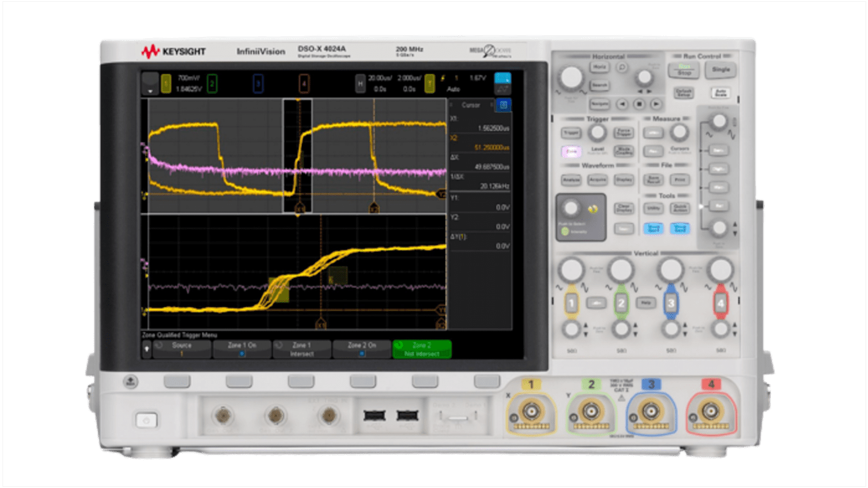Push the Cursors knob in Measure section

tap(680, 131)
